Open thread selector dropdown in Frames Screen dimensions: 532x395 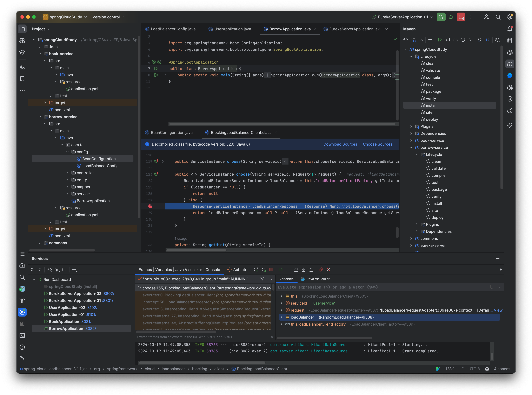click(271, 279)
